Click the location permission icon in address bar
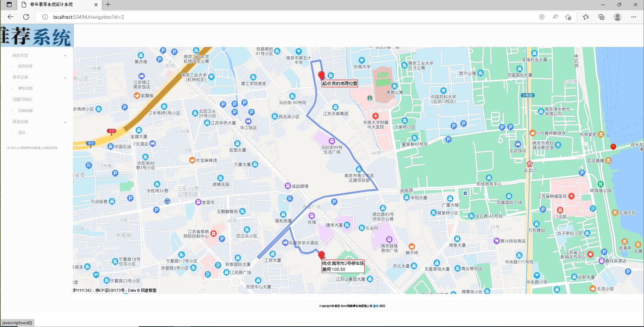This screenshot has width=644, height=327. [x=542, y=17]
